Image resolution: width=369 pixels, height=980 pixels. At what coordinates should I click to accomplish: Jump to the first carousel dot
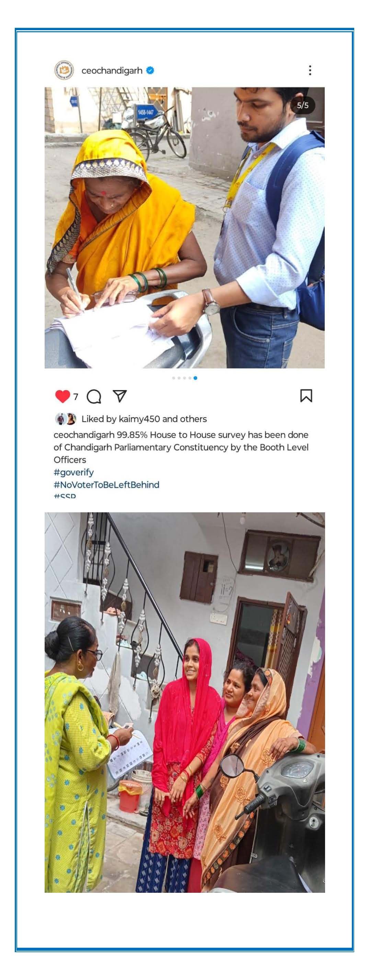point(173,378)
